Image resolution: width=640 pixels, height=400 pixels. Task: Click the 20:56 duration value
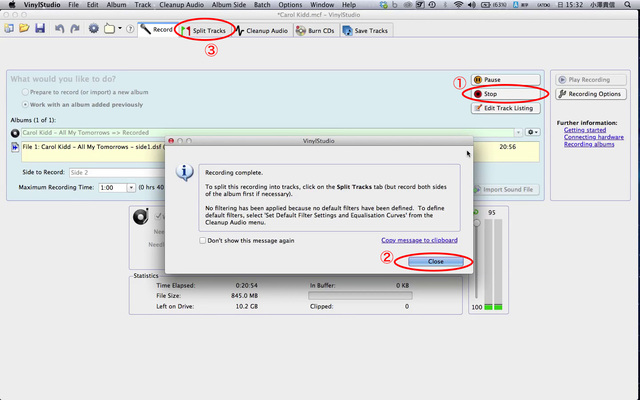[507, 147]
